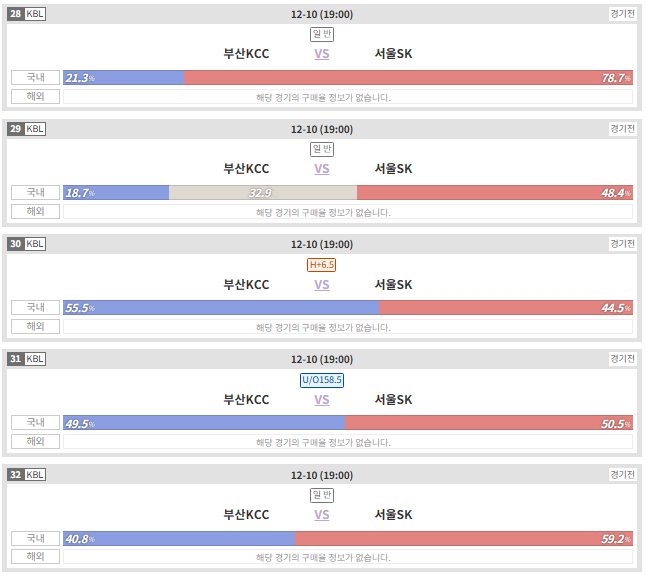Select the 해외 tab in match 28
This screenshot has height=580, width=646.
[x=35, y=96]
